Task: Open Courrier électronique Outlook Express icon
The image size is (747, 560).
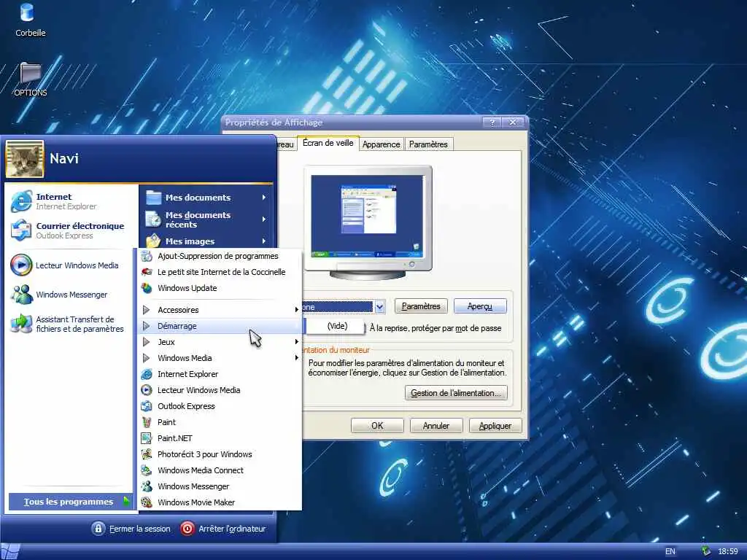Action: tap(21, 230)
